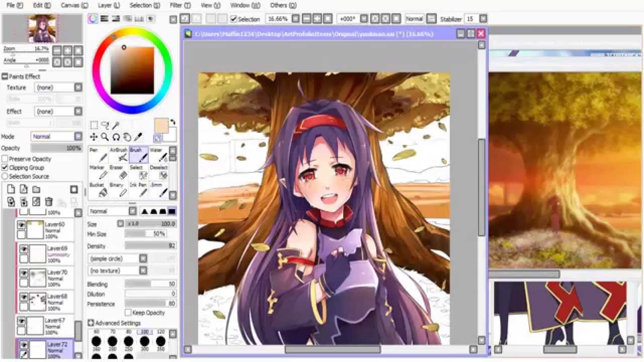Select the AirBrush tool
Viewport: 644px width, 362px height.
(x=118, y=154)
